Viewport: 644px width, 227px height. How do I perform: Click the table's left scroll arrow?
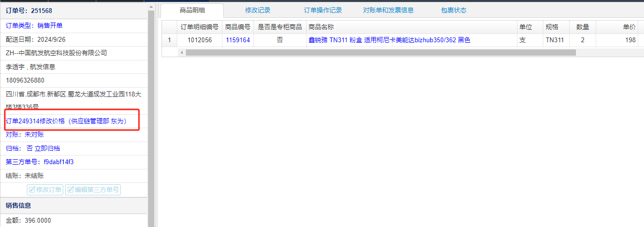(182, 52)
